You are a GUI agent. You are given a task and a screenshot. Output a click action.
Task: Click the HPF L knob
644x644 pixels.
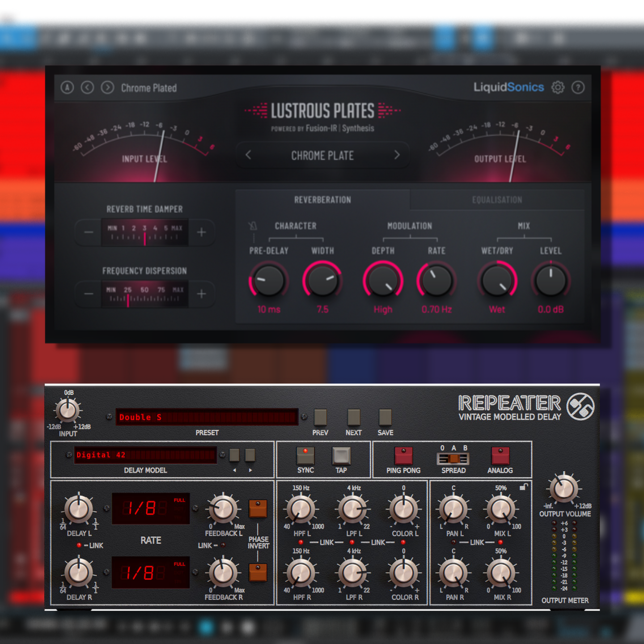(x=301, y=509)
